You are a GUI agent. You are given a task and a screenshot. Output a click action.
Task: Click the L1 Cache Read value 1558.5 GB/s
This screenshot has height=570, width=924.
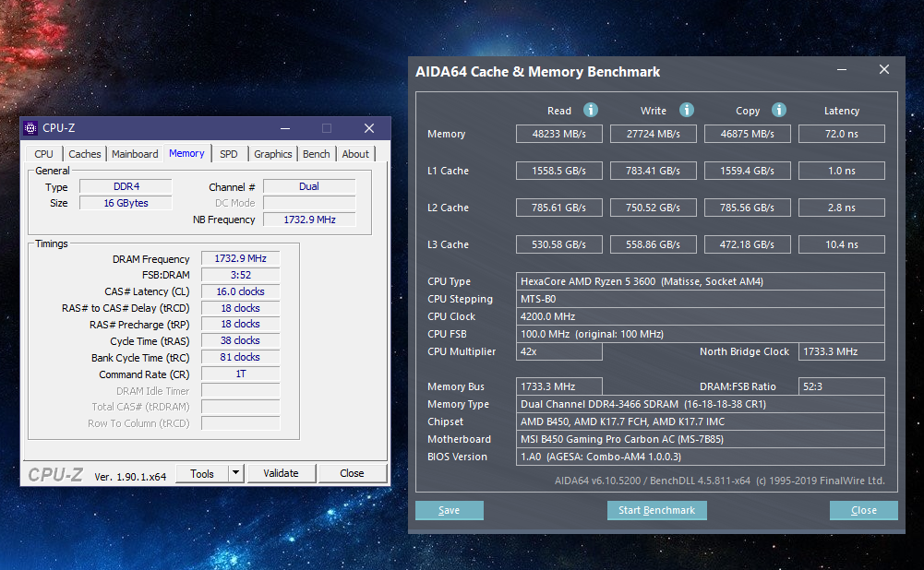[559, 171]
